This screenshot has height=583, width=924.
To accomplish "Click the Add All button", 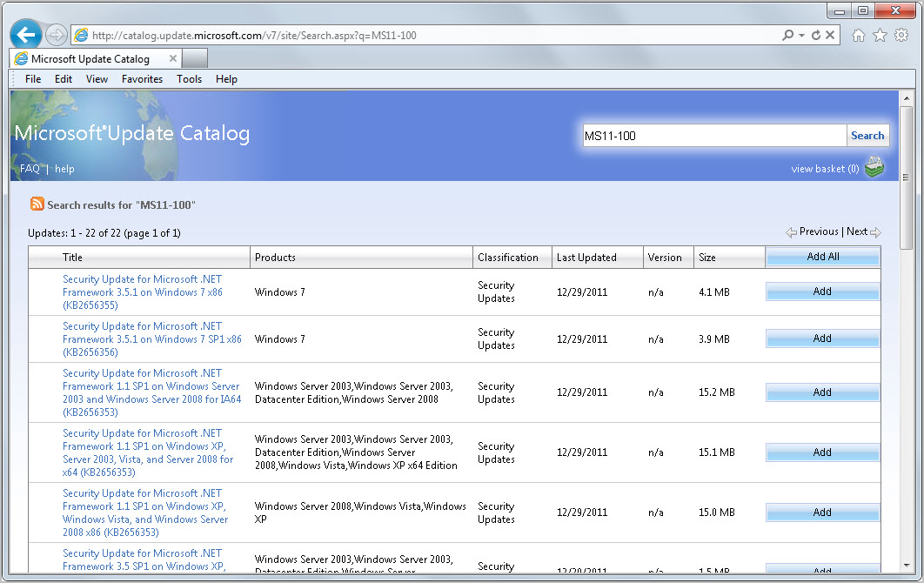I will [823, 257].
